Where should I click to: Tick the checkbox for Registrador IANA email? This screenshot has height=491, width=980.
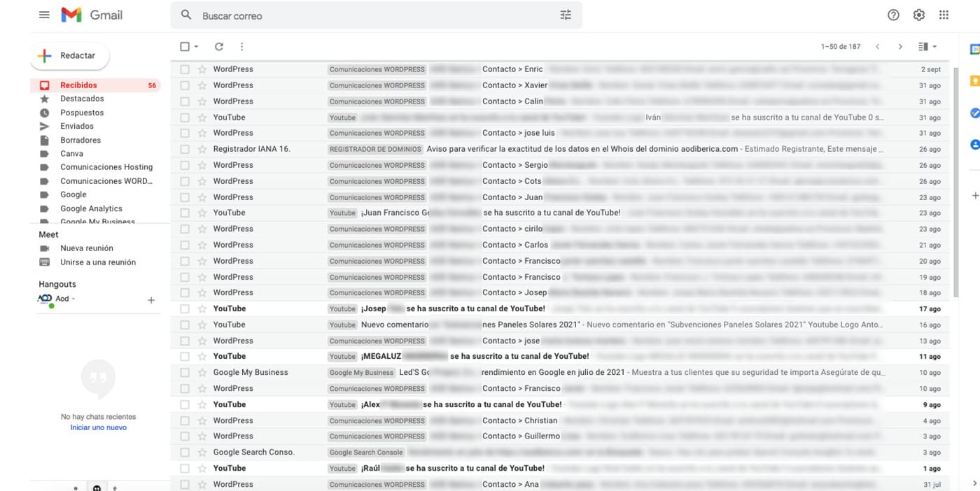coord(185,149)
